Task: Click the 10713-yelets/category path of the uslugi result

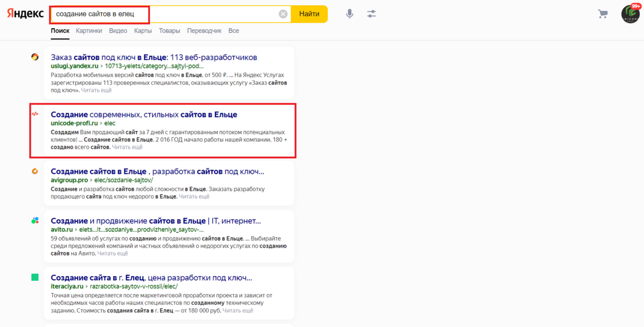Action: pyautogui.click(x=154, y=66)
